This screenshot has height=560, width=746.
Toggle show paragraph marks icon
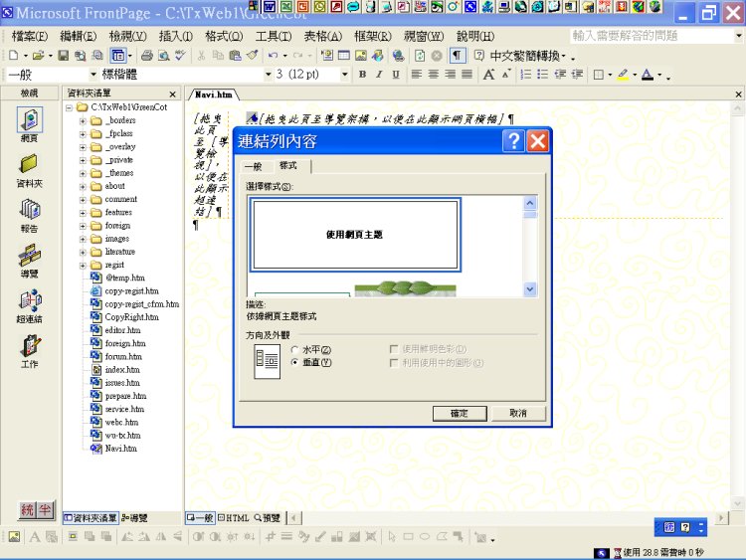(458, 56)
